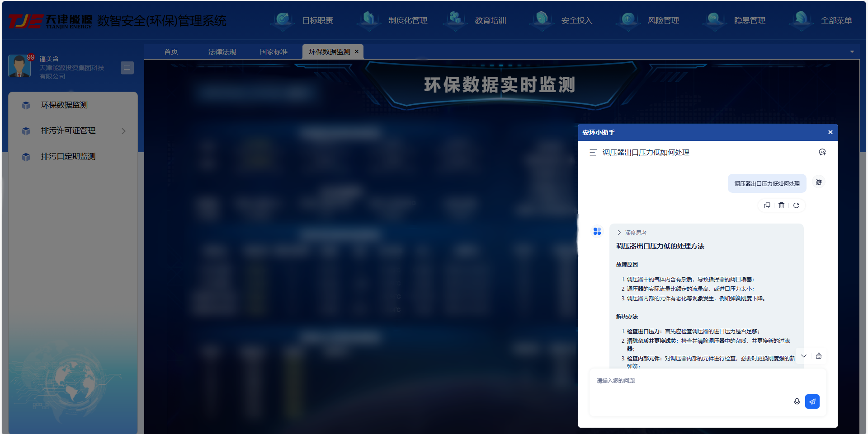The width and height of the screenshot is (868, 434).
Task: Open the conversation list hamburger menu
Action: pos(593,153)
